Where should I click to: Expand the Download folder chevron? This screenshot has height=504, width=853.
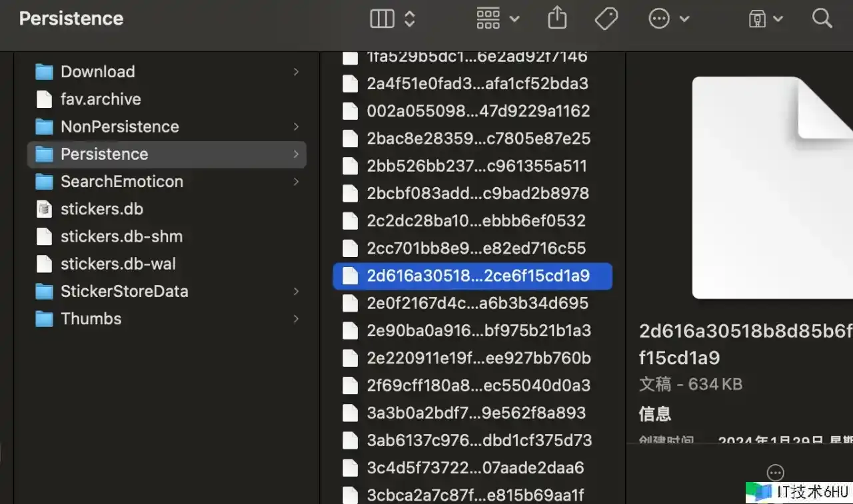coord(296,72)
